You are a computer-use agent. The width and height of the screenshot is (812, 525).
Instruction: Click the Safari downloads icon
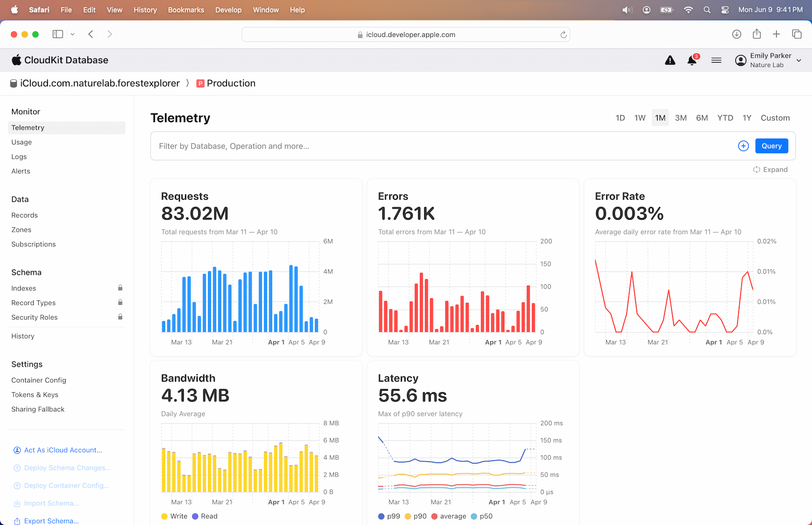coord(736,34)
